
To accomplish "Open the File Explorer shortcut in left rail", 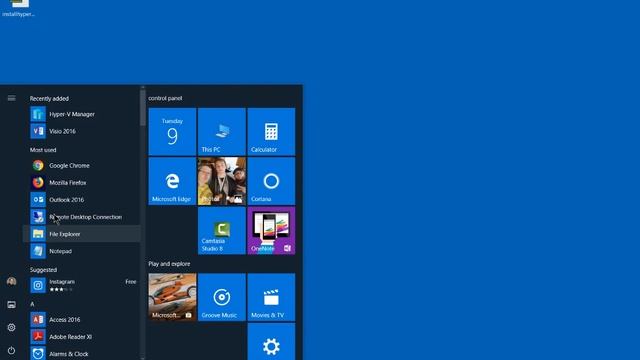I will click(11, 304).
